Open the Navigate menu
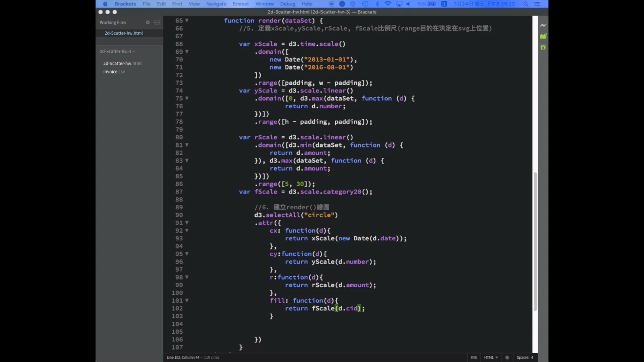 (216, 4)
